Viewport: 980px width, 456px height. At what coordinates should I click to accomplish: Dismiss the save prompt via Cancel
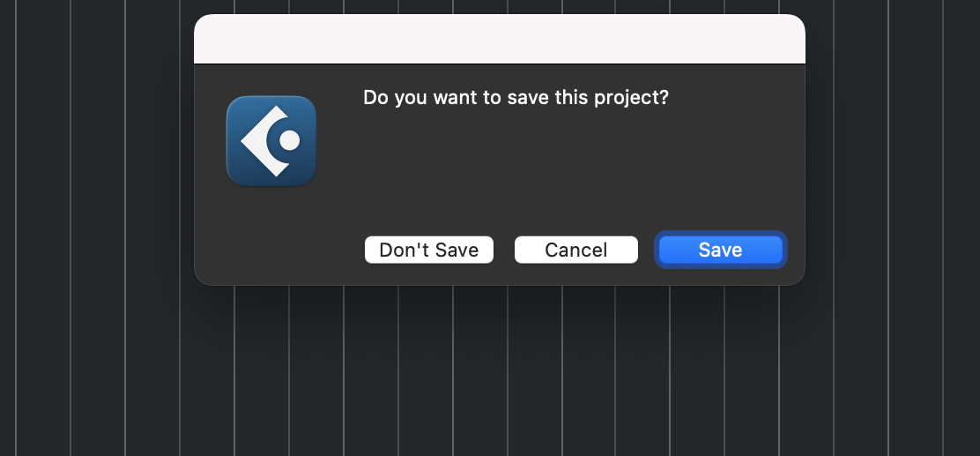tap(576, 250)
